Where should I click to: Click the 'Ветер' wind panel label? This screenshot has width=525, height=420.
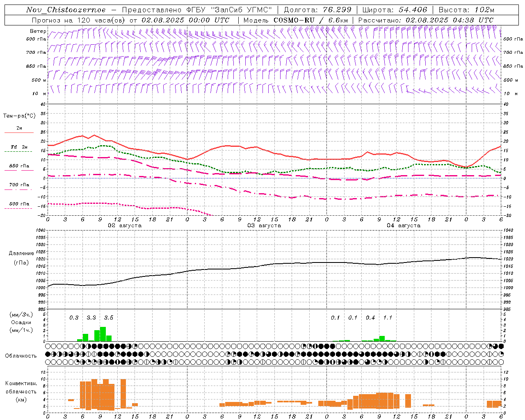coord(38,31)
